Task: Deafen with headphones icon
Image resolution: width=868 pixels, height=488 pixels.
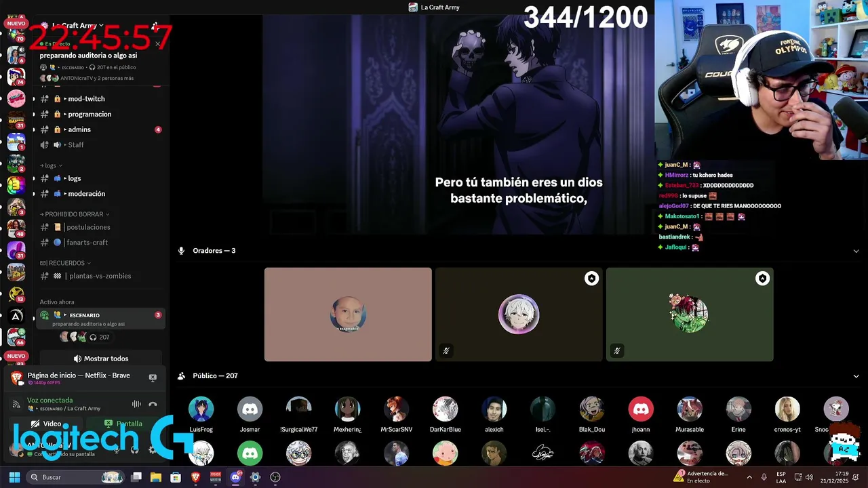Action: coord(134,449)
